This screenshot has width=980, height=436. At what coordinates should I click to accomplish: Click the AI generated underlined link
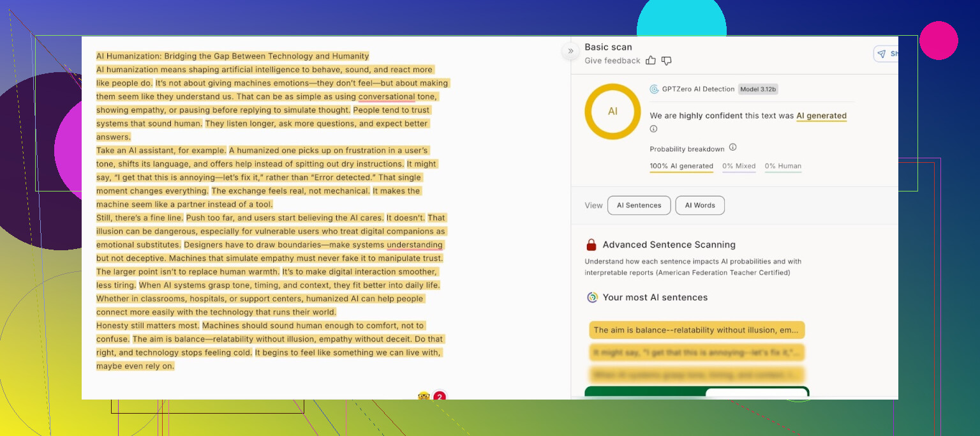click(x=821, y=116)
